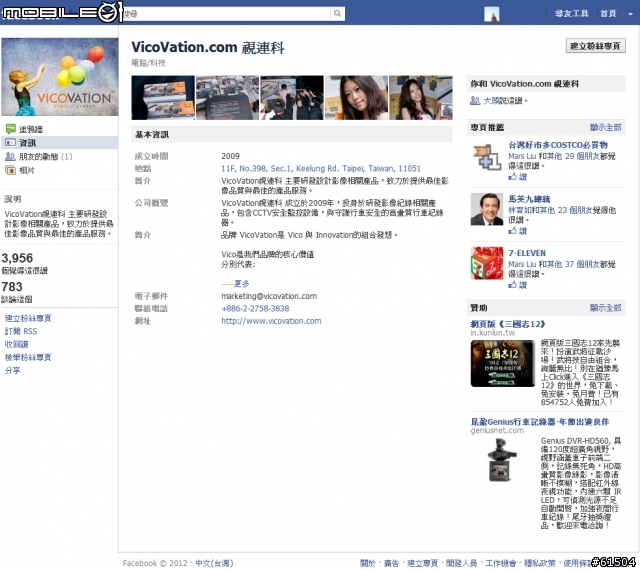Click the info card icon beside 資訊
Image resolution: width=640 pixels, height=570 pixels.
tap(10, 142)
